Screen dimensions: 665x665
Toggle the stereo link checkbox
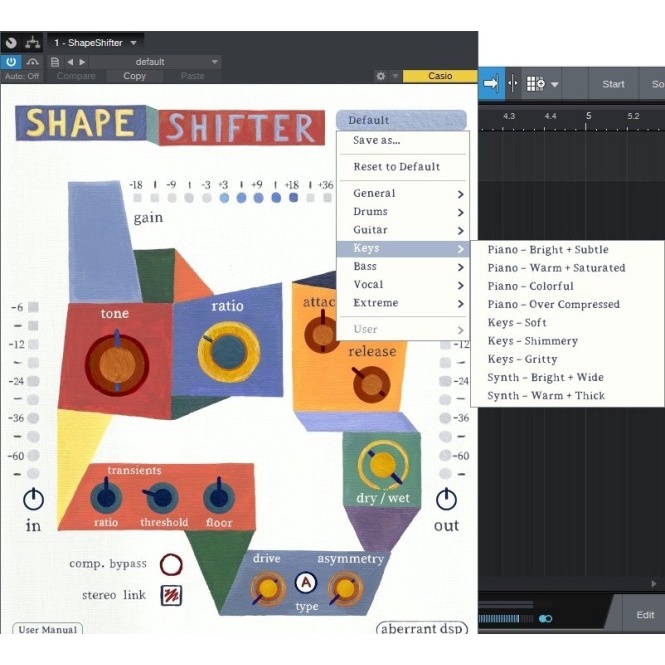click(x=171, y=595)
